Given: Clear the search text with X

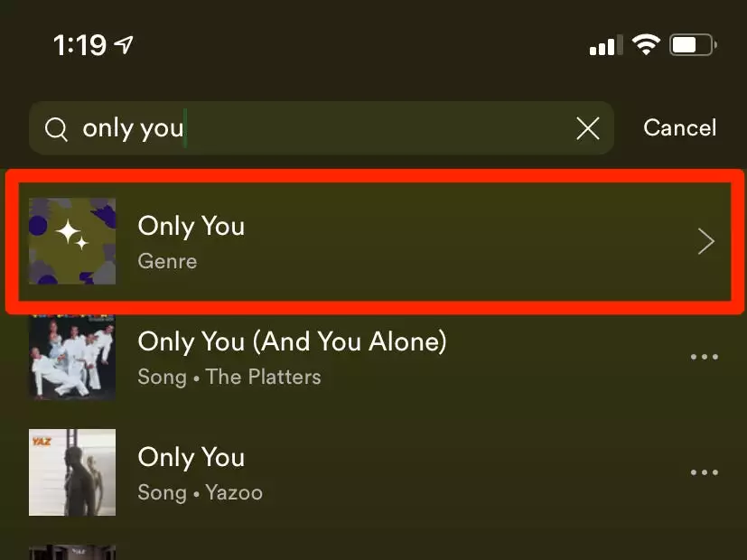Looking at the screenshot, I should click(587, 128).
